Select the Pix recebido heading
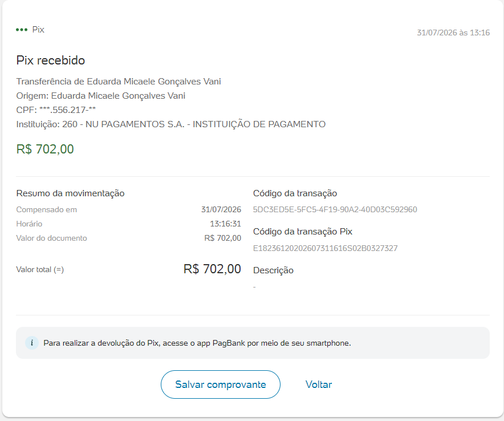The width and height of the screenshot is (504, 421). [51, 60]
